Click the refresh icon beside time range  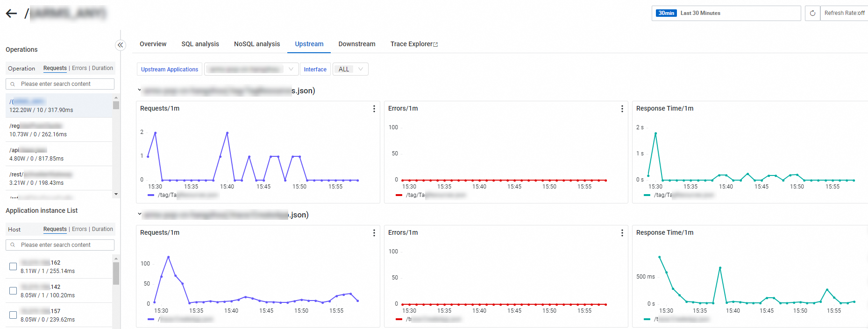[812, 13]
